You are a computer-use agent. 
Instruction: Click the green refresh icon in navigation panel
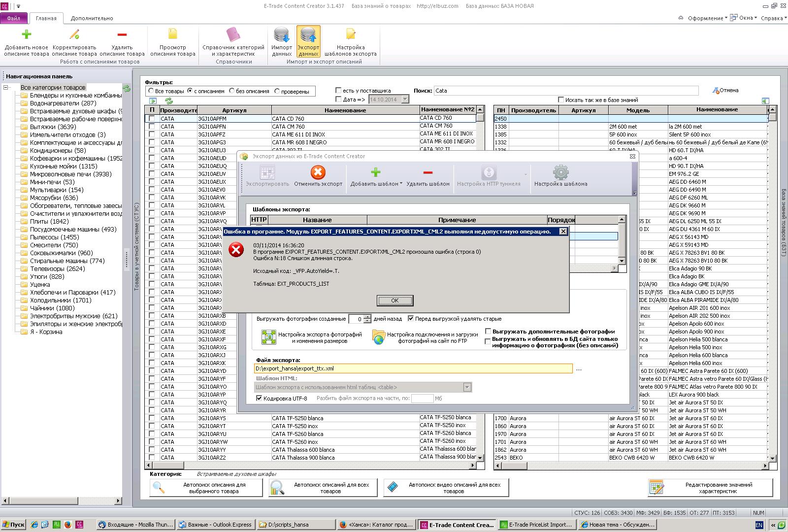(127, 88)
